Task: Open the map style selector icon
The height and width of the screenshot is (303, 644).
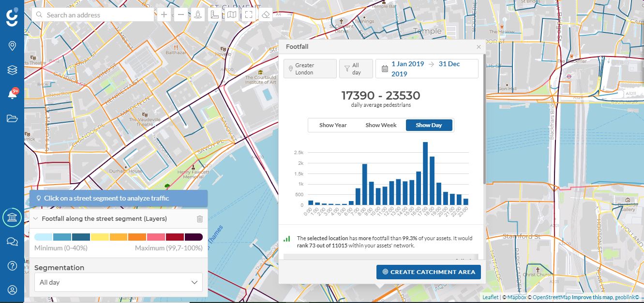Action: point(231,14)
